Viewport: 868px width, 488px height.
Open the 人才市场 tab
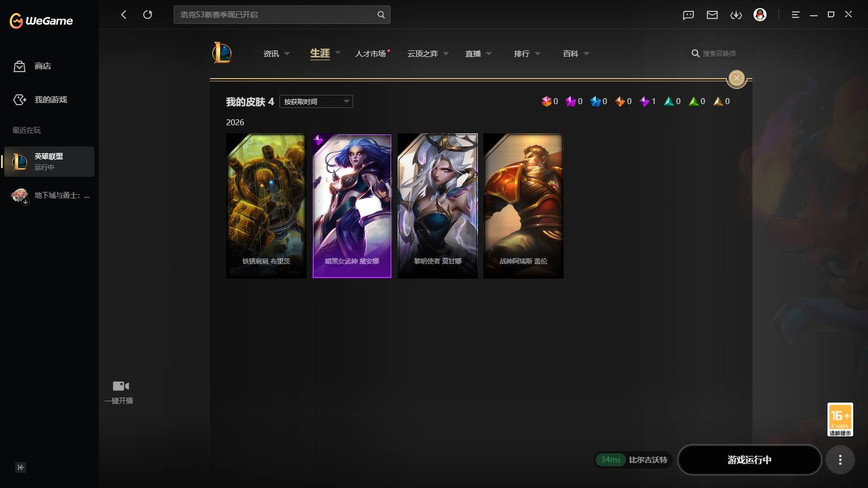point(371,54)
